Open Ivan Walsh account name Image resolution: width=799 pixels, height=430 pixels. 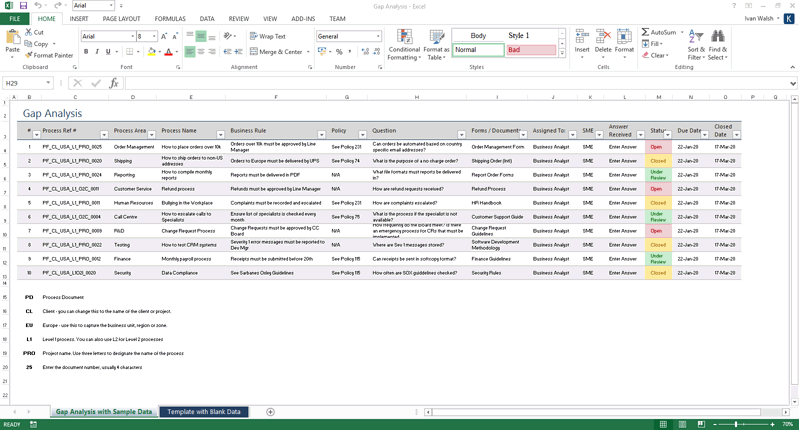(x=759, y=18)
